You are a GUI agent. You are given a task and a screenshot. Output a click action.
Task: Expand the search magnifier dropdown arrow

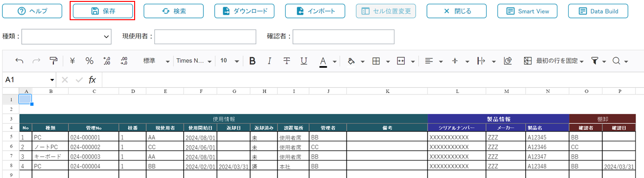627,62
